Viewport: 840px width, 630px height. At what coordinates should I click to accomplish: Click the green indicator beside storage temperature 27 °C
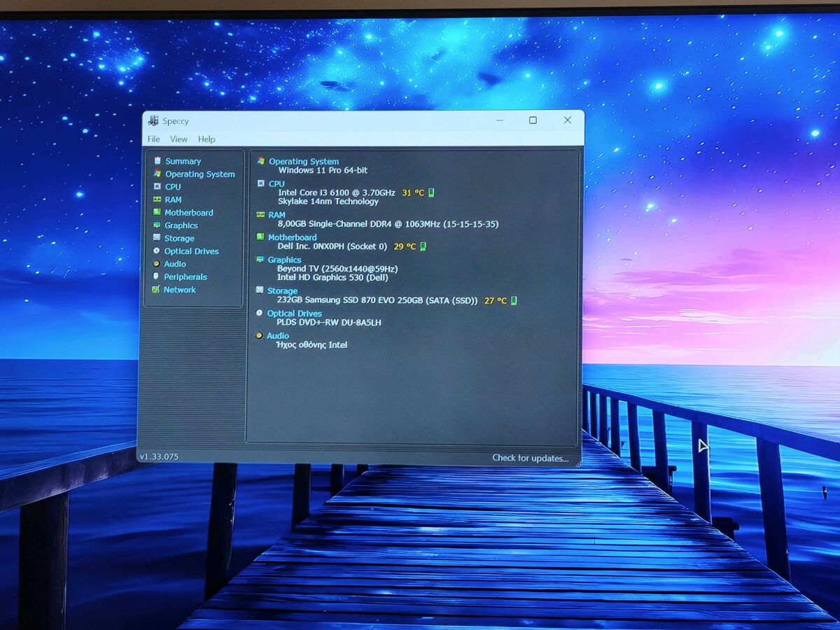(x=514, y=300)
